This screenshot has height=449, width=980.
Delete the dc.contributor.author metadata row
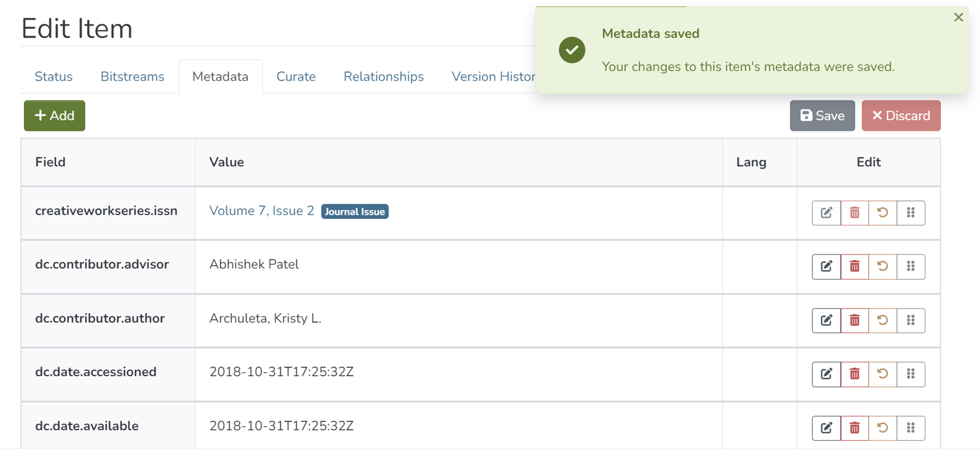pyautogui.click(x=854, y=320)
